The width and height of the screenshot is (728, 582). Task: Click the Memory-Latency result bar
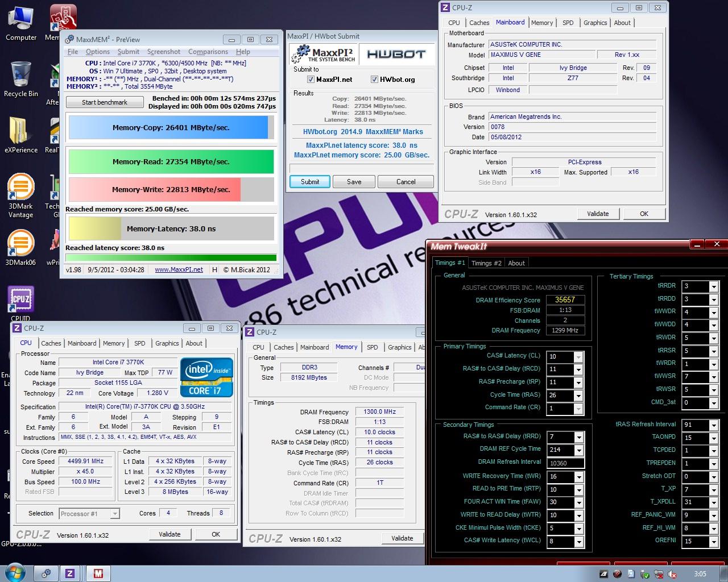click(171, 228)
